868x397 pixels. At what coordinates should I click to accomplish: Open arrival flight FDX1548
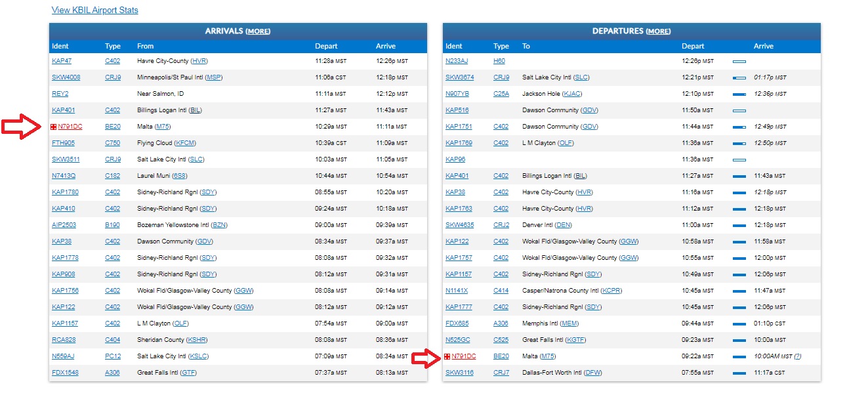point(65,373)
